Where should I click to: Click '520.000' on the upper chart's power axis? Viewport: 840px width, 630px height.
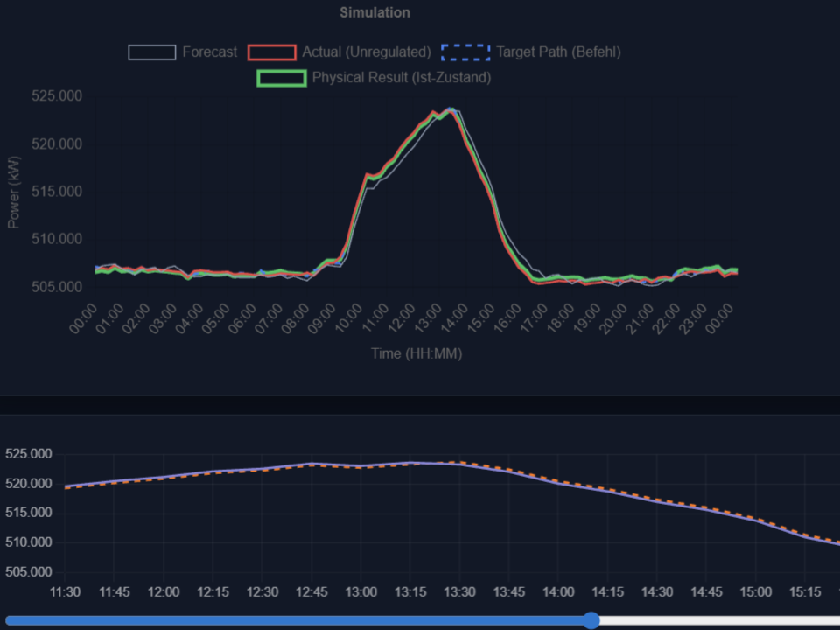pos(57,144)
